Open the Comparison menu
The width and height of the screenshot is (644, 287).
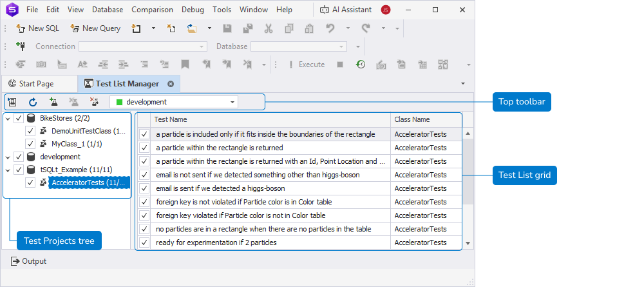[152, 10]
